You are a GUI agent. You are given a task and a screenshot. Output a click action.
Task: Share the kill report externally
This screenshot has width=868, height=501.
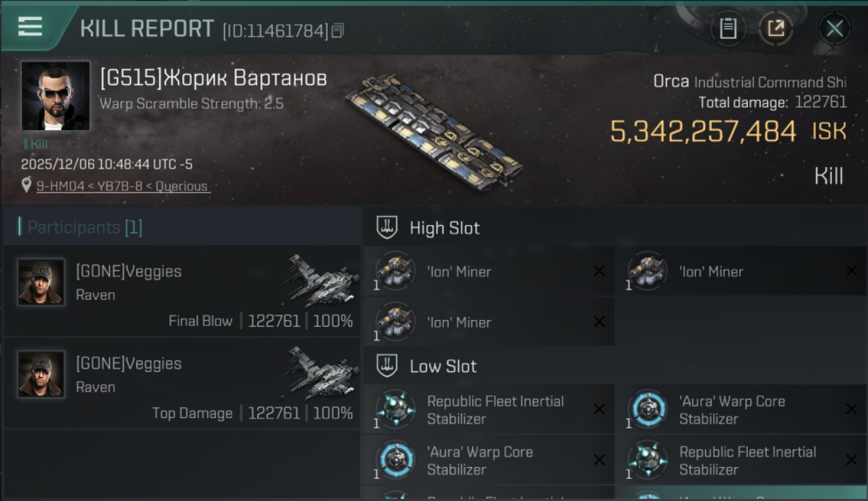pyautogui.click(x=775, y=28)
